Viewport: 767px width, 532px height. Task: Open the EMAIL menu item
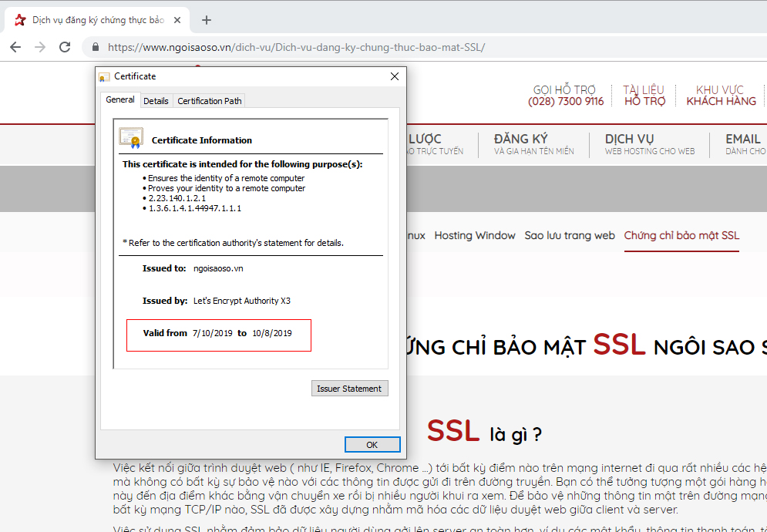743,144
